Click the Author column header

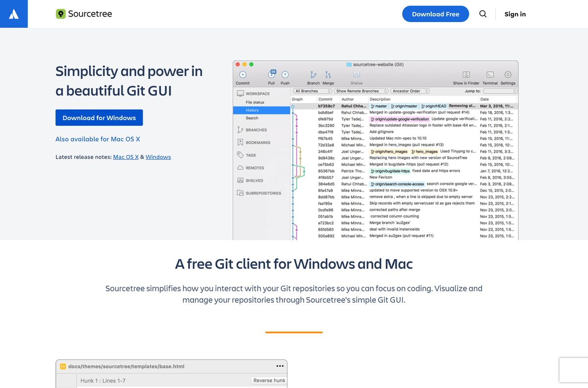click(347, 99)
